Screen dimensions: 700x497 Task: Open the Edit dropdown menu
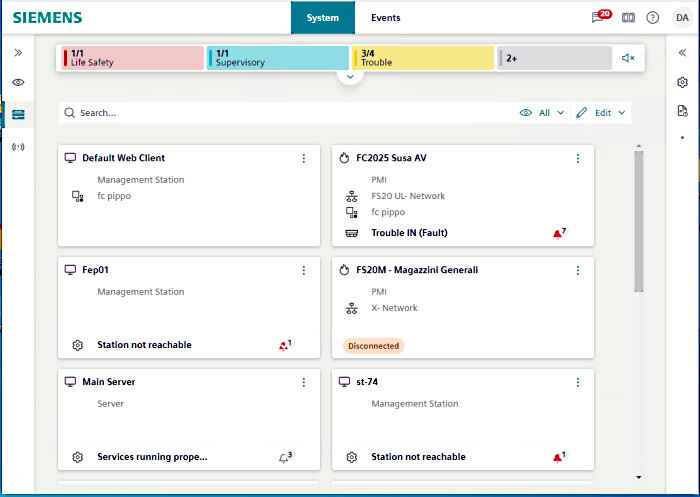click(602, 113)
